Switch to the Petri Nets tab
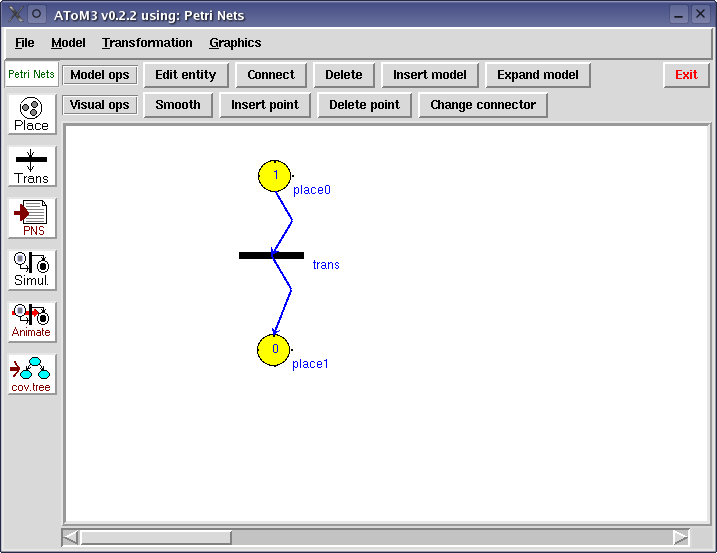 tap(31, 74)
